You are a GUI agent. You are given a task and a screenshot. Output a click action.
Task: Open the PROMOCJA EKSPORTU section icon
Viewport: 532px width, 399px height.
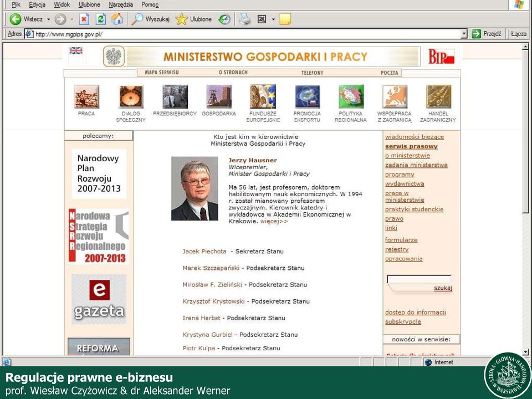point(307,96)
